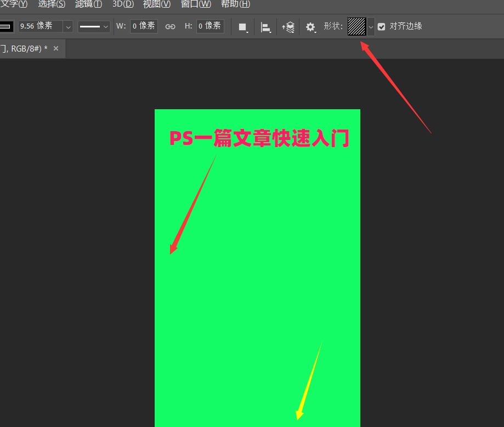This screenshot has height=427, width=504.
Task: Expand the 形状 shape picker dropdown arrow
Action: [x=371, y=27]
